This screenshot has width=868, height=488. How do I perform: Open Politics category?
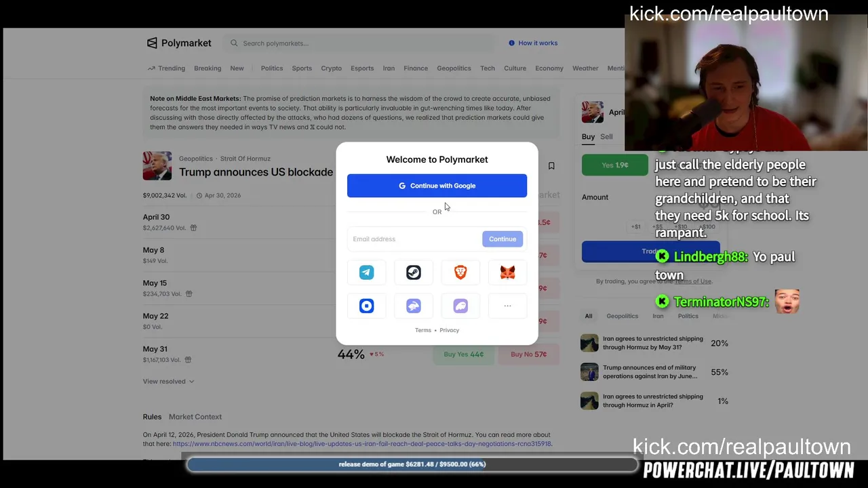[x=272, y=68]
